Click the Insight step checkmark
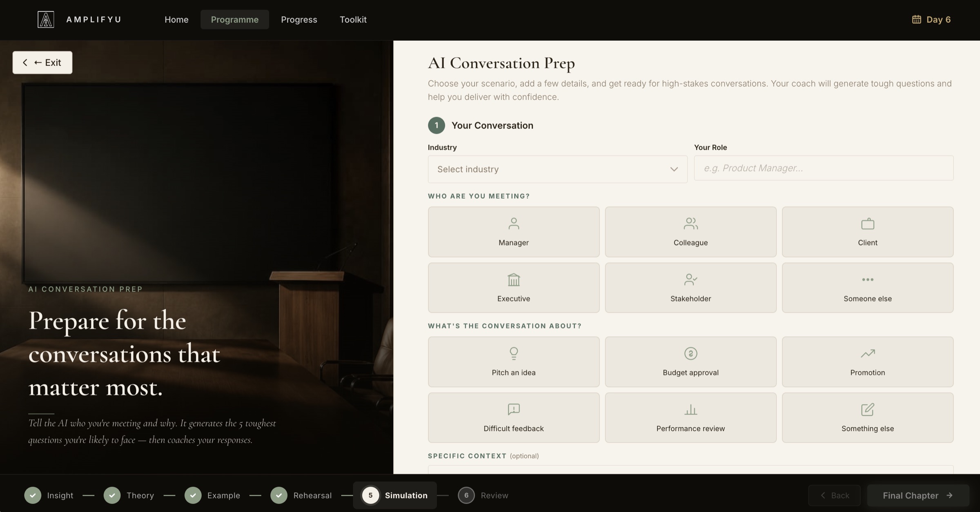 [33, 495]
